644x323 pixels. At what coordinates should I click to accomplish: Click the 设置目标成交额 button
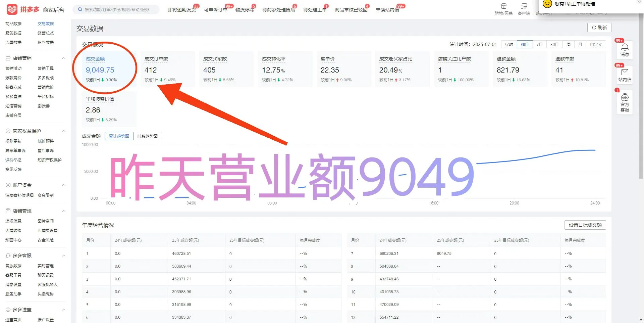click(x=585, y=225)
